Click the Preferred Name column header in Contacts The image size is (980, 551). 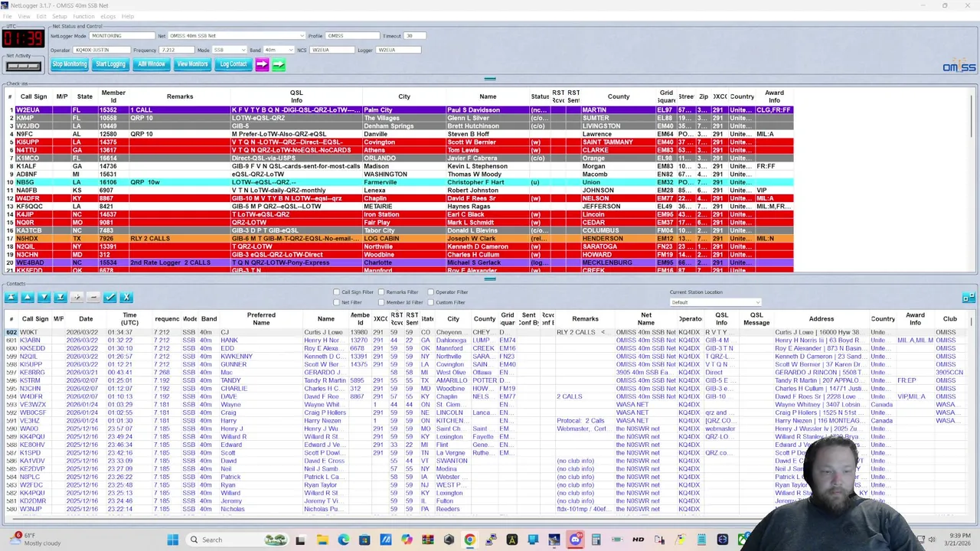(261, 318)
